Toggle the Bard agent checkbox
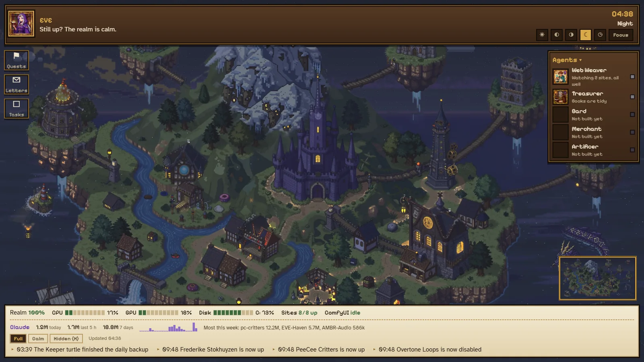 coord(632,115)
